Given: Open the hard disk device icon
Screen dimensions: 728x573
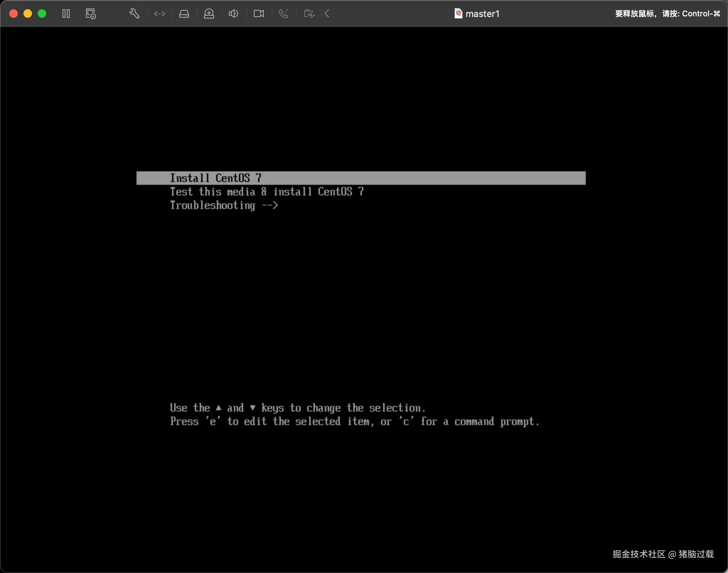Looking at the screenshot, I should [184, 14].
